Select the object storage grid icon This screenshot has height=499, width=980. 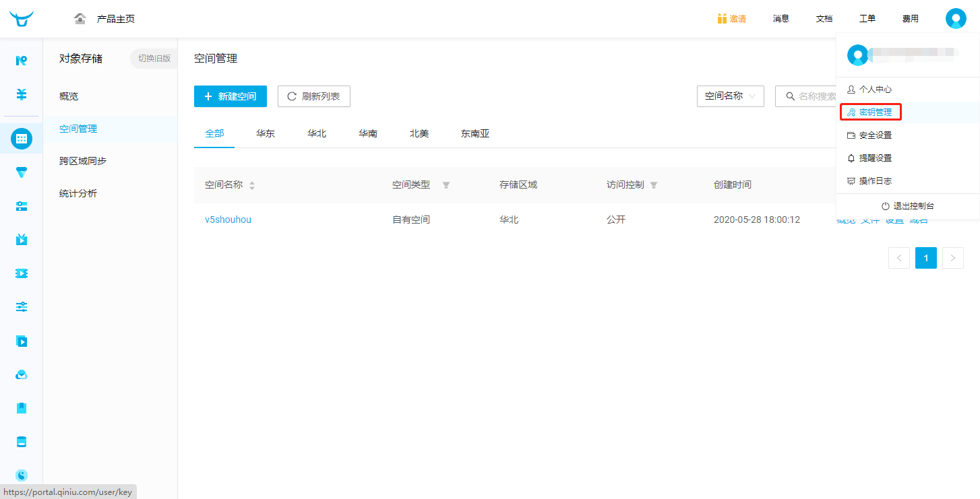[x=22, y=139]
